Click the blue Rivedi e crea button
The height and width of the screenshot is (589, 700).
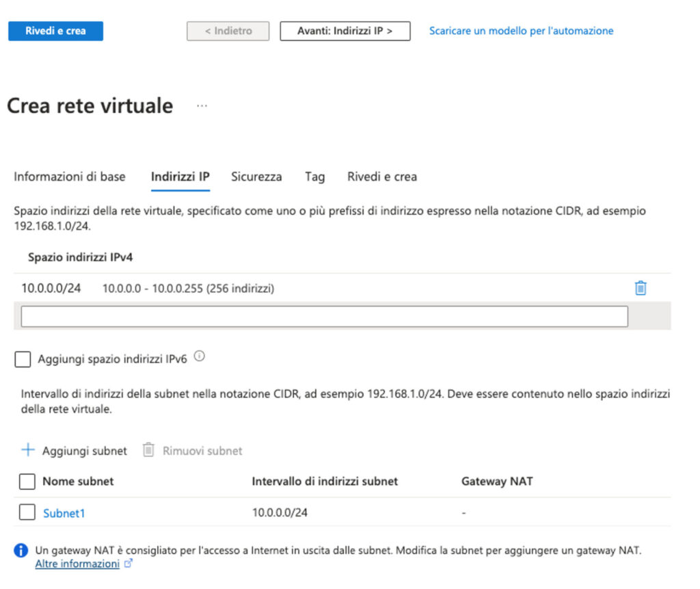click(x=55, y=31)
